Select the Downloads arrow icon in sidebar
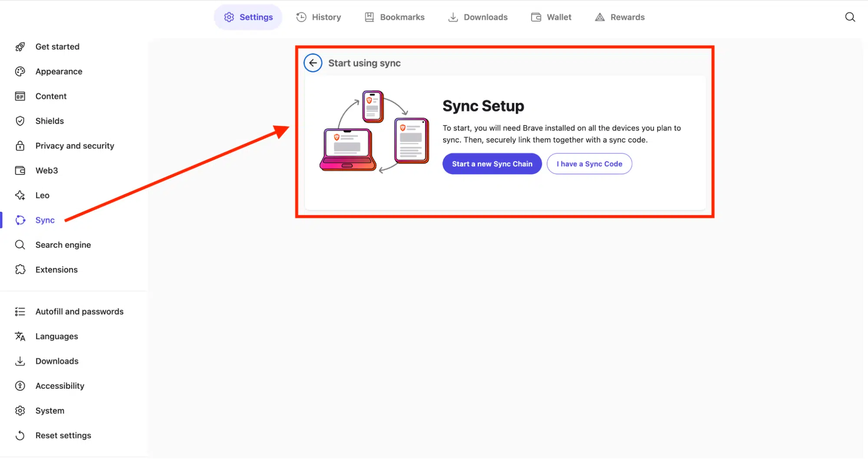868x459 pixels. 20,361
